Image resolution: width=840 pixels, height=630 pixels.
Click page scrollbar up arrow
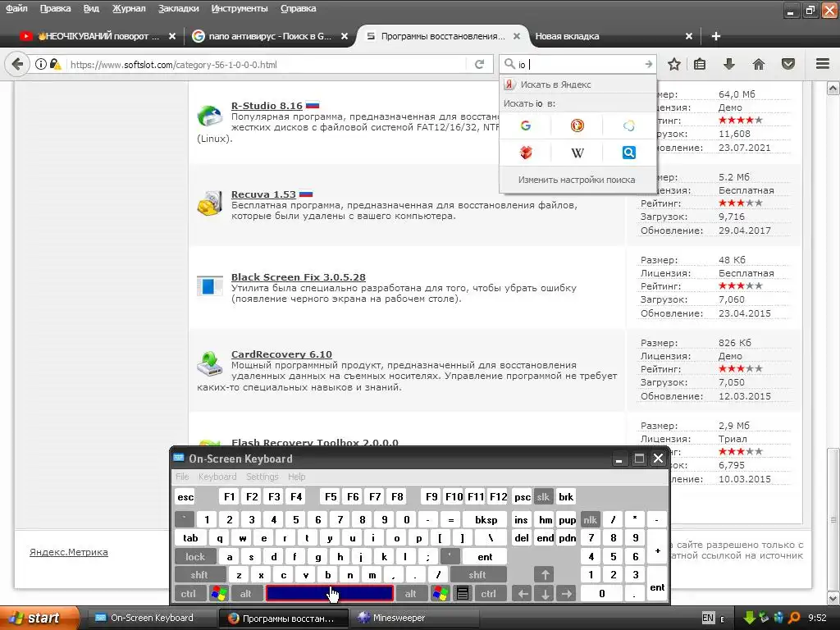coord(833,89)
